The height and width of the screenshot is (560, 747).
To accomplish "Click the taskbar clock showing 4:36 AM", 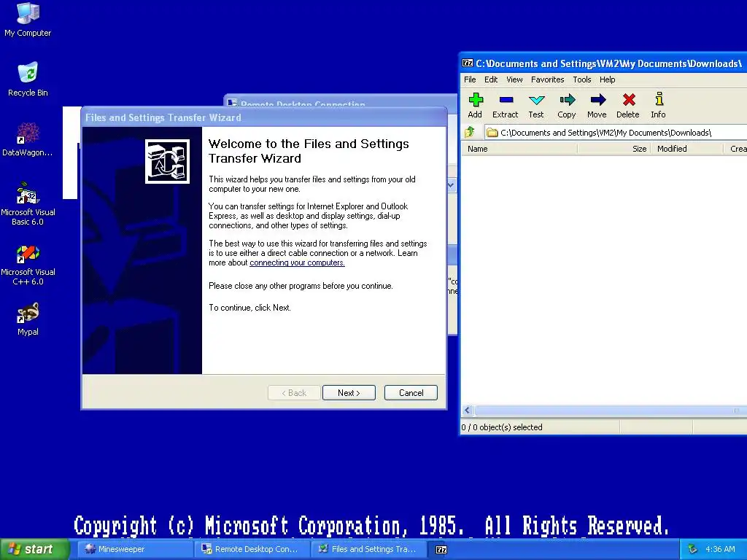I will click(720, 549).
